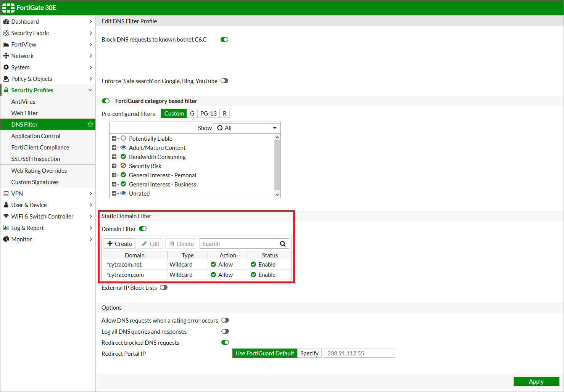Click the FortiGate logo in header
Screen dimensions: 564x392
8,8
